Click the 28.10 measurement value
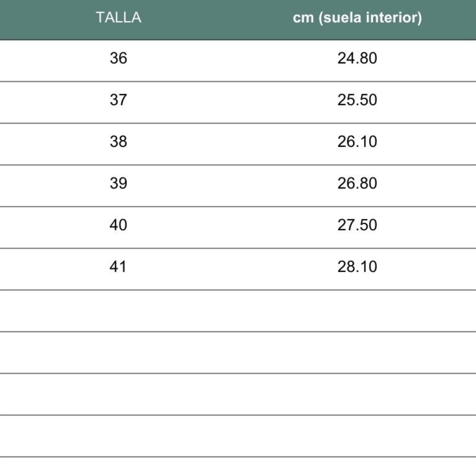Viewport: 476px width, 476px height. point(357,267)
